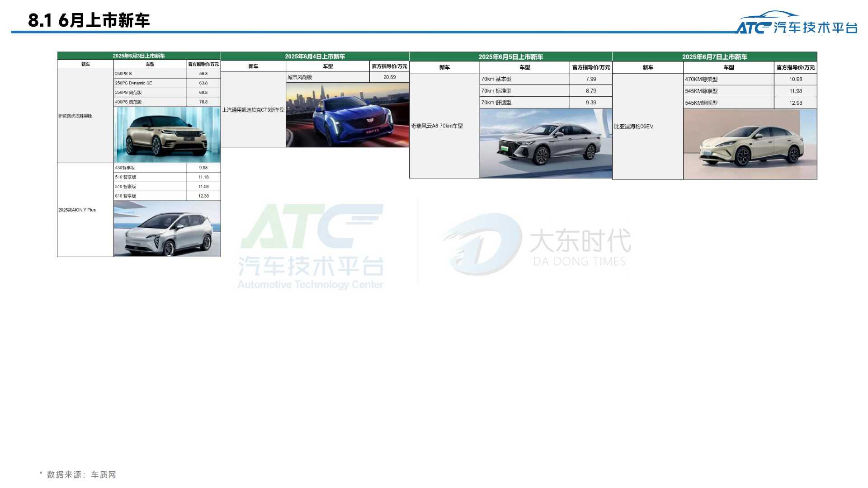Click the '70km 舒适型' model cell
This screenshot has width=868, height=488.
pos(524,103)
